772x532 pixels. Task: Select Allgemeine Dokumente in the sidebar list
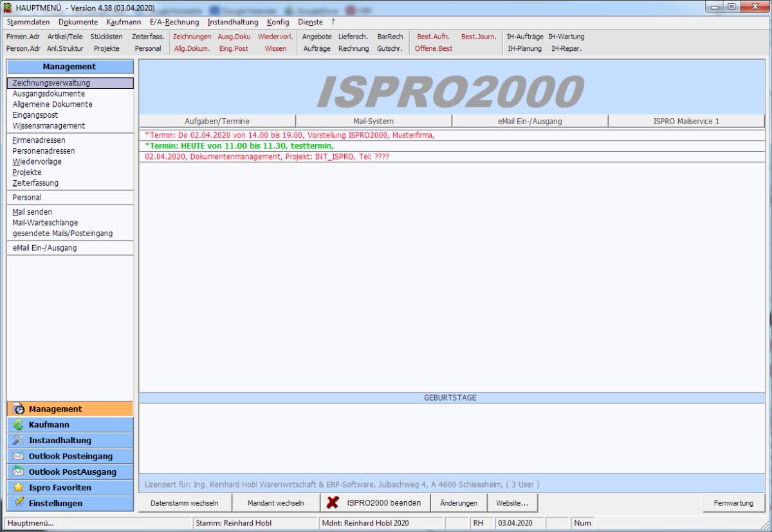53,104
